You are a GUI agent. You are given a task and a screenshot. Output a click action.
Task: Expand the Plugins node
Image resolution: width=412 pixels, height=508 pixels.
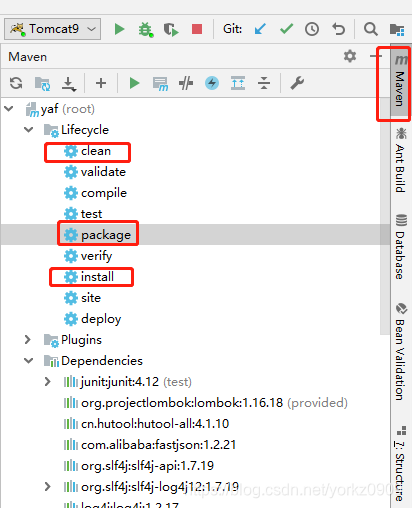coord(28,339)
